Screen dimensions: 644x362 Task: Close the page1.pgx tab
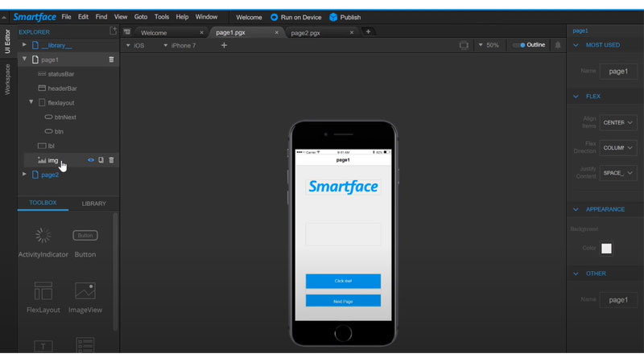coord(276,32)
